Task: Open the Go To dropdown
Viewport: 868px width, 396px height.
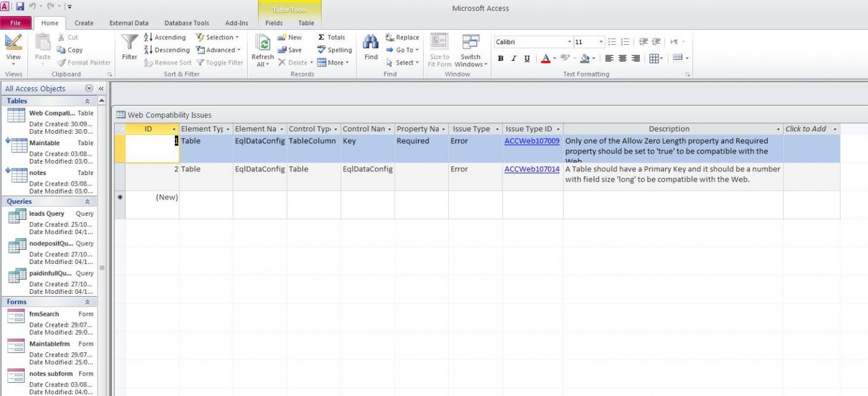Action: pos(402,50)
